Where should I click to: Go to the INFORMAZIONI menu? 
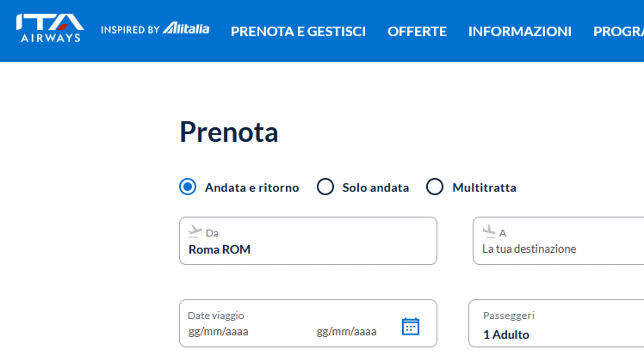coord(520,32)
